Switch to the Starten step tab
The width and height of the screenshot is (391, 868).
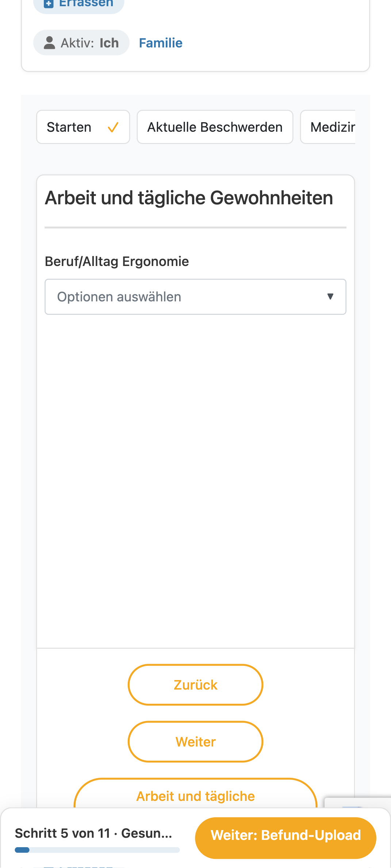click(83, 127)
